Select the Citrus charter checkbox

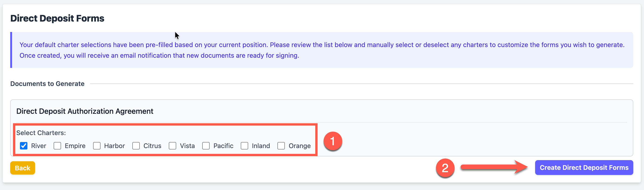click(136, 146)
